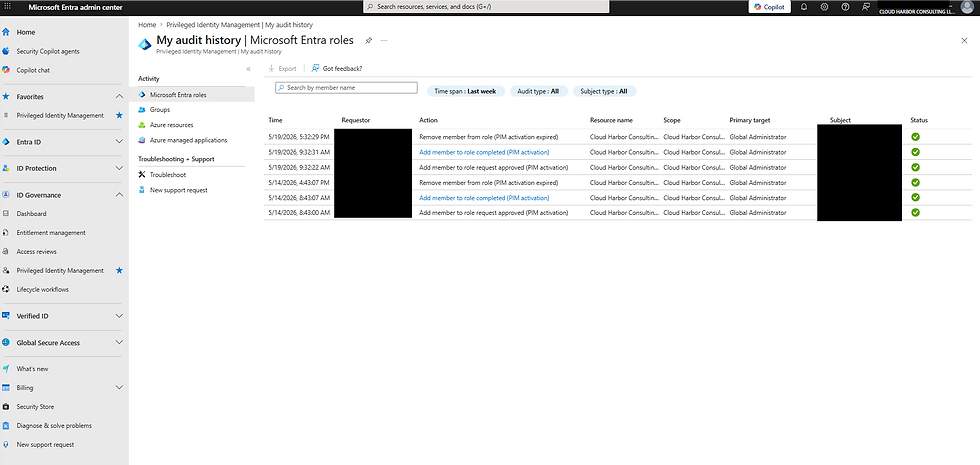Image resolution: width=980 pixels, height=465 pixels.
Task: Open What's new
Action: coord(32,369)
